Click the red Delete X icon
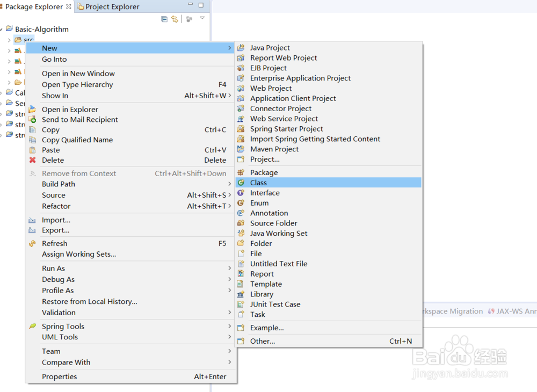Image resolution: width=537 pixels, height=392 pixels. click(x=33, y=160)
